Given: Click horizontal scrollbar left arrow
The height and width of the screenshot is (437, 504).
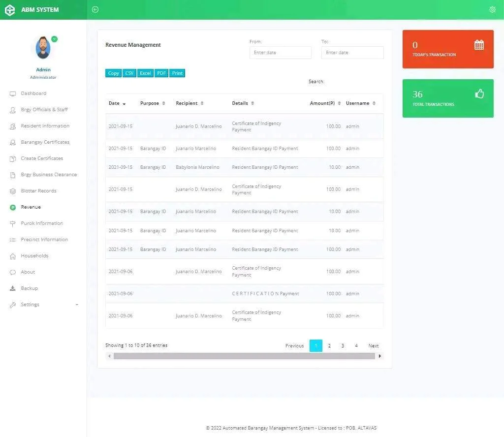Looking at the screenshot, I should coord(110,356).
